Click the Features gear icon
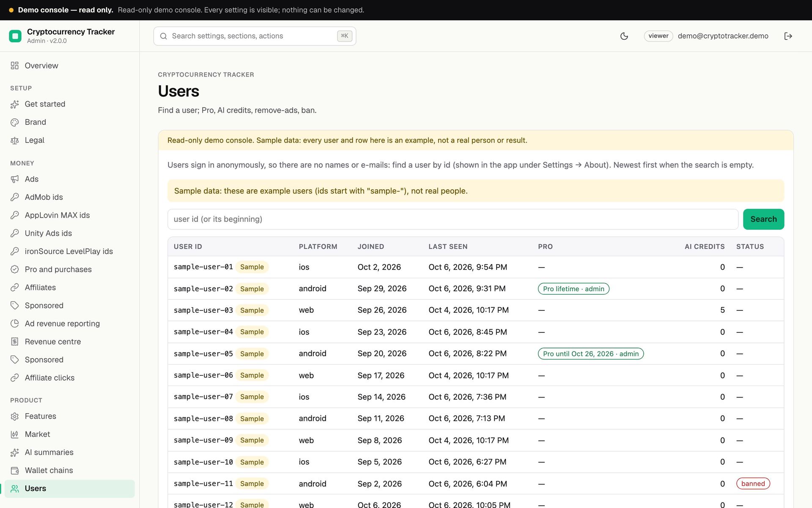812x508 pixels. [x=15, y=417]
